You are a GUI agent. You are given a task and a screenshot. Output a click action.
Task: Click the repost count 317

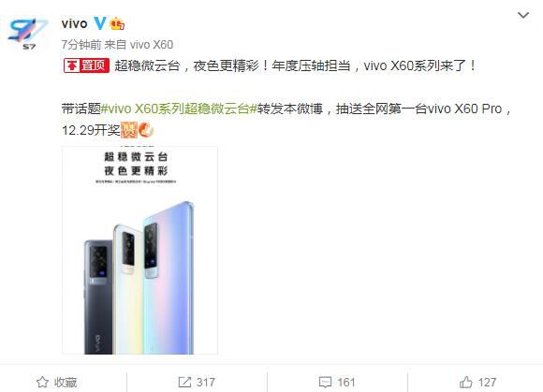(x=206, y=383)
